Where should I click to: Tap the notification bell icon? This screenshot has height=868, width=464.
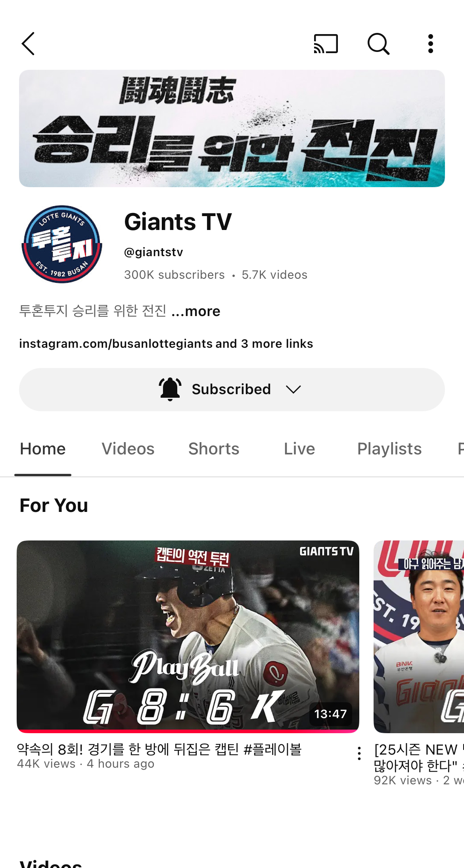coord(170,389)
